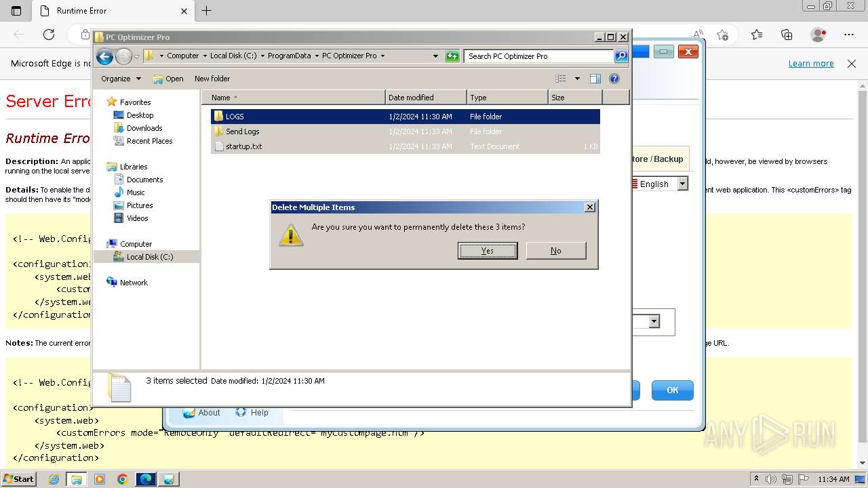Open Edge Favorites icon
Image resolution: width=868 pixels, height=488 pixels.
757,35
